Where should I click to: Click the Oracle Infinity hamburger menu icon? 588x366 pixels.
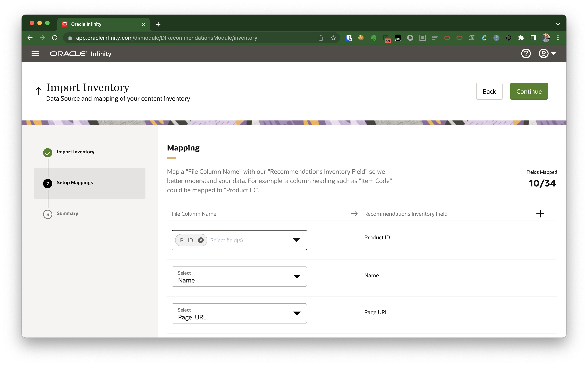tap(35, 53)
